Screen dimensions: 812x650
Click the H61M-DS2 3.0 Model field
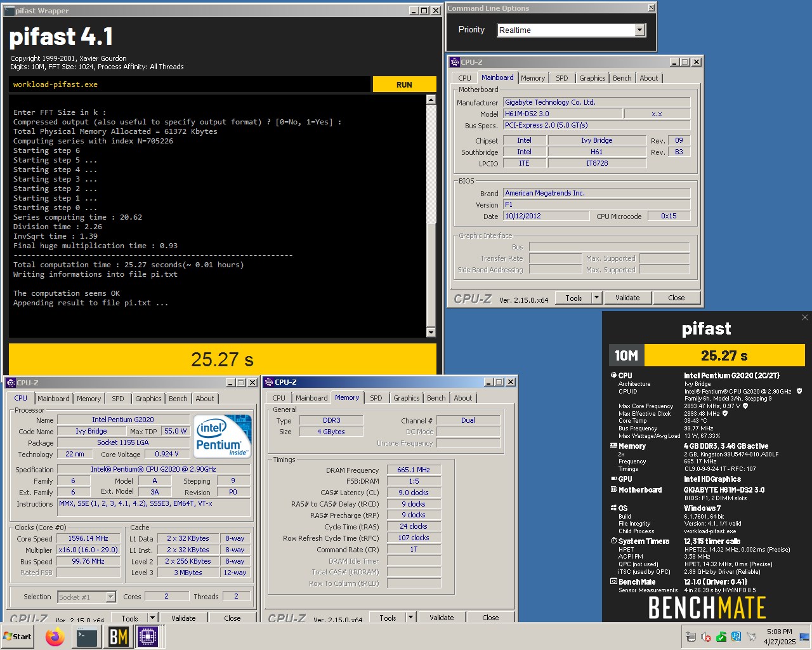tap(562, 114)
